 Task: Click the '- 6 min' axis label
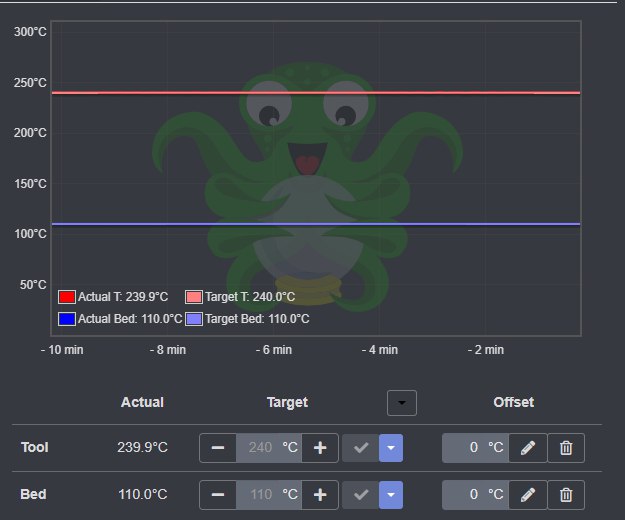point(274,350)
